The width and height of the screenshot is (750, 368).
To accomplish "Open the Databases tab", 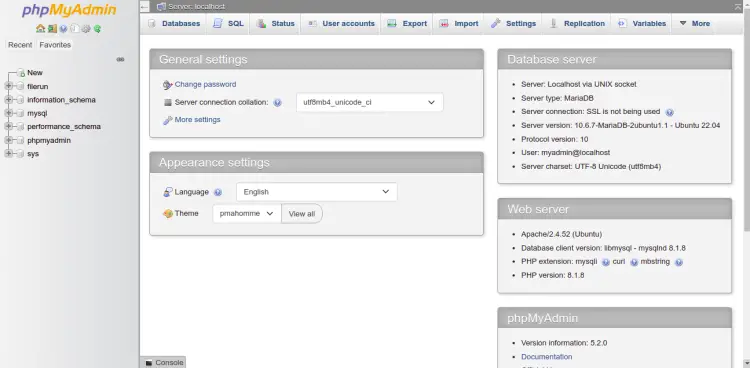I will 174,23.
